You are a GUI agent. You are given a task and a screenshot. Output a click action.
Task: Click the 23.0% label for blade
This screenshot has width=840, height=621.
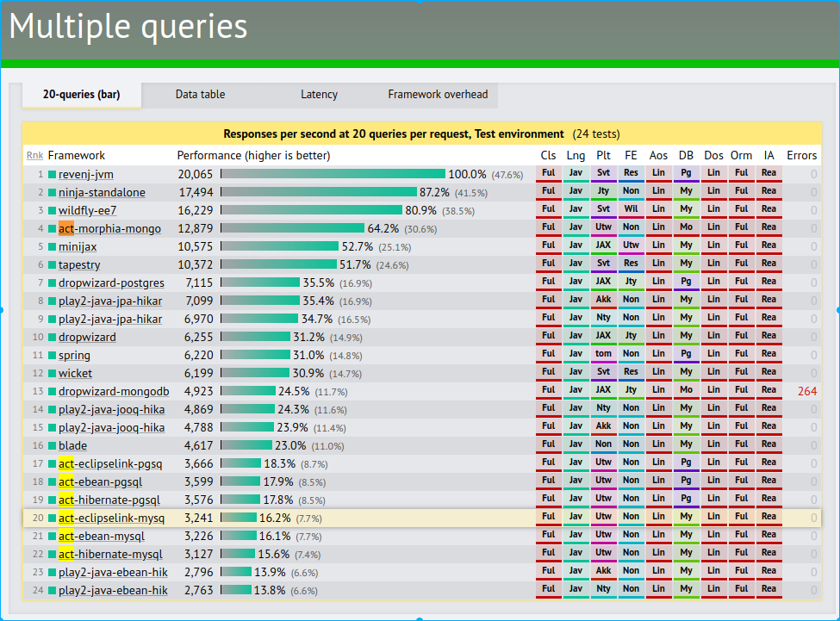[x=290, y=446]
